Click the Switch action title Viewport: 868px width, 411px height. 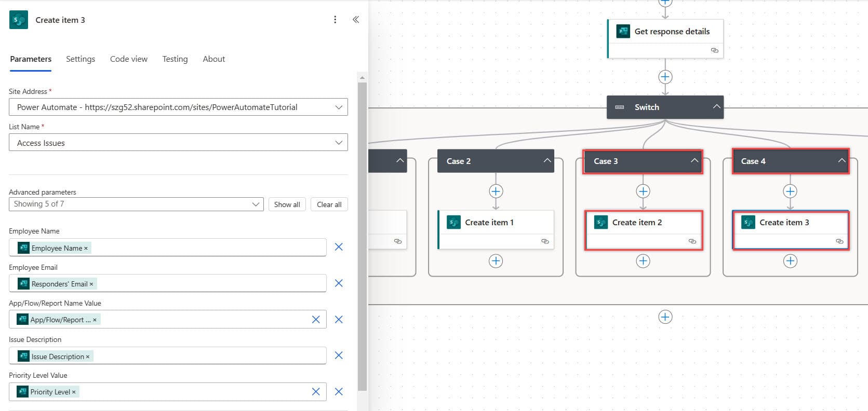(x=647, y=107)
